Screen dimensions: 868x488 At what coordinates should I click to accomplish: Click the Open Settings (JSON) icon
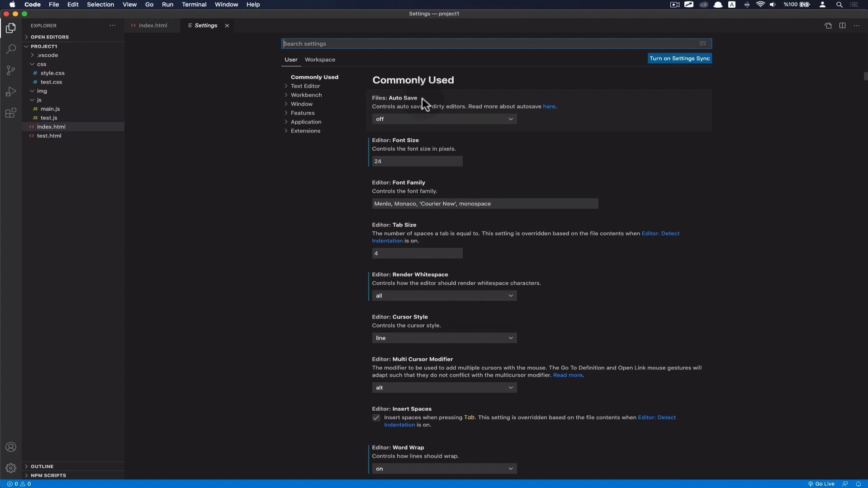pos(828,26)
